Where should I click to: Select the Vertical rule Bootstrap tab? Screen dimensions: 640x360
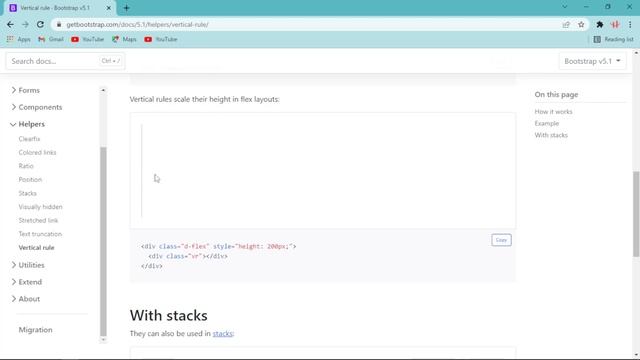pyautogui.click(x=57, y=8)
